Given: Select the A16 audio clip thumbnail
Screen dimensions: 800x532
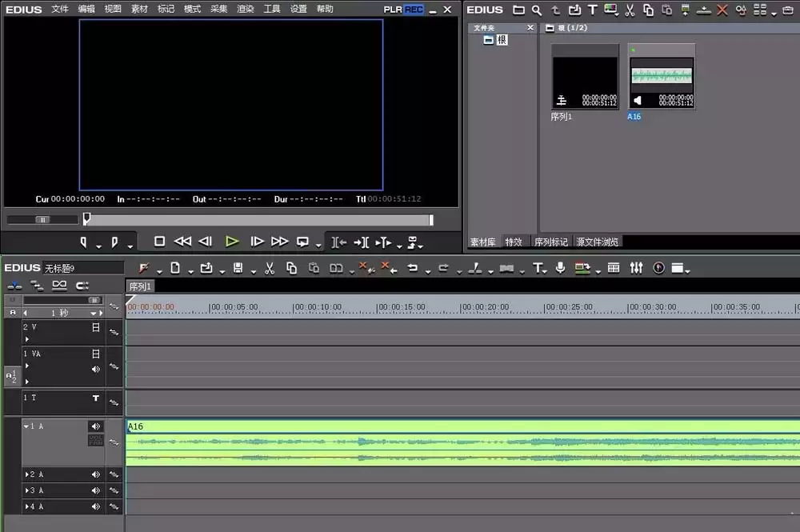Looking at the screenshot, I should tap(662, 77).
